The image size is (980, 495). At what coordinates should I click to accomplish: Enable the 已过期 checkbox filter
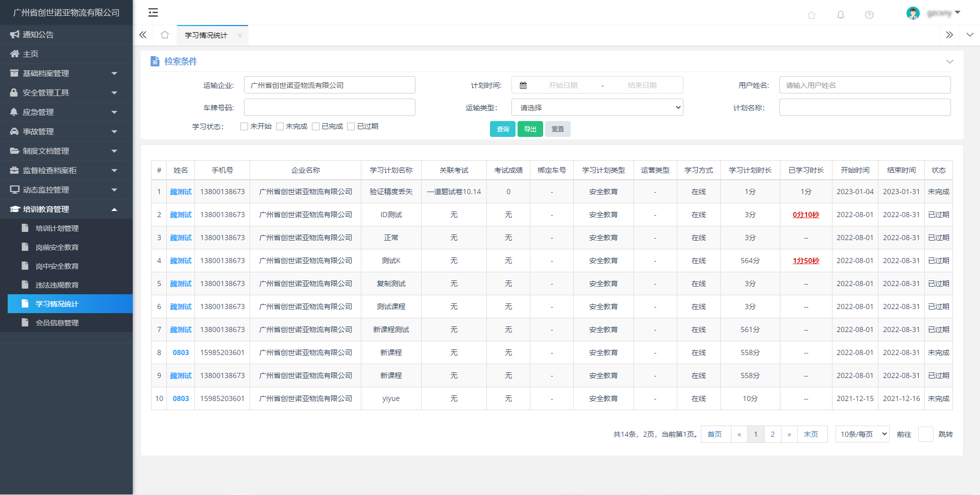pyautogui.click(x=351, y=127)
